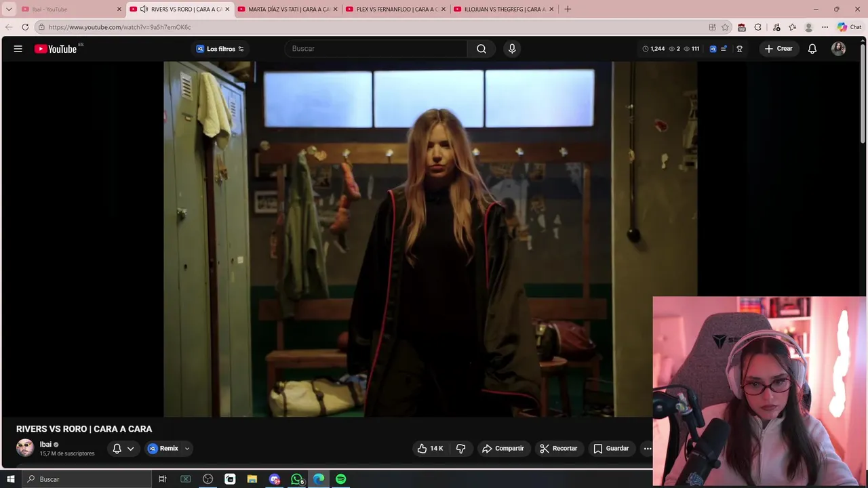
Task: Open the Windows Start menu
Action: point(10,479)
